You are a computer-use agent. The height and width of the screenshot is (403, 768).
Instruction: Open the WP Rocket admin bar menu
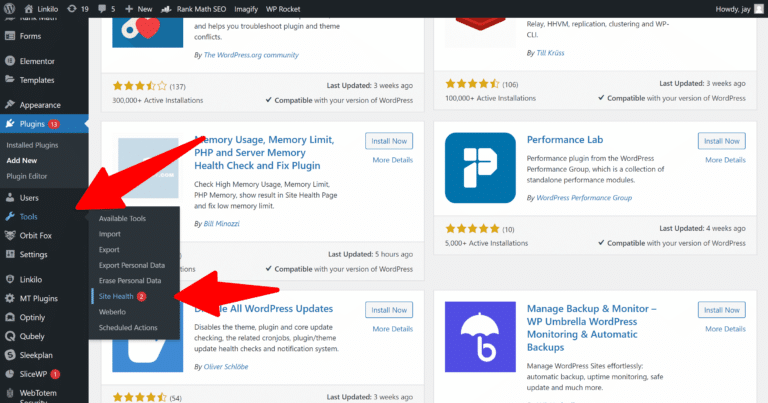(283, 9)
